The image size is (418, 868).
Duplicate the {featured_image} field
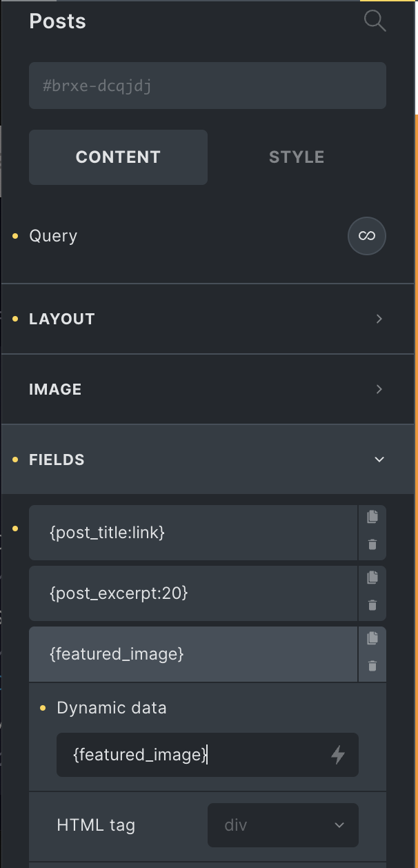pyautogui.click(x=372, y=638)
